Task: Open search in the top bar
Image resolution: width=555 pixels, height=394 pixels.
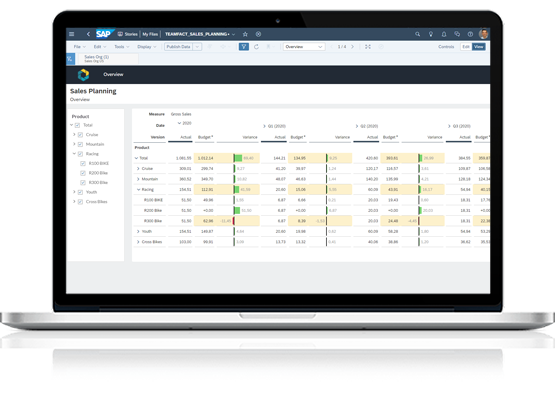Action: [x=418, y=34]
